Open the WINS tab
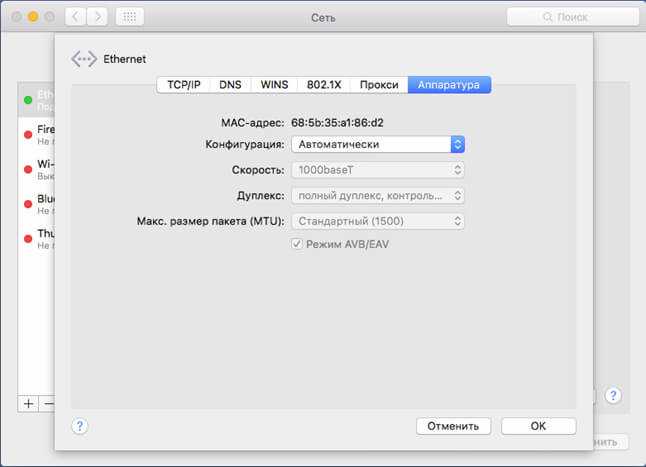Viewport: 646px width, 467px height. 274,85
